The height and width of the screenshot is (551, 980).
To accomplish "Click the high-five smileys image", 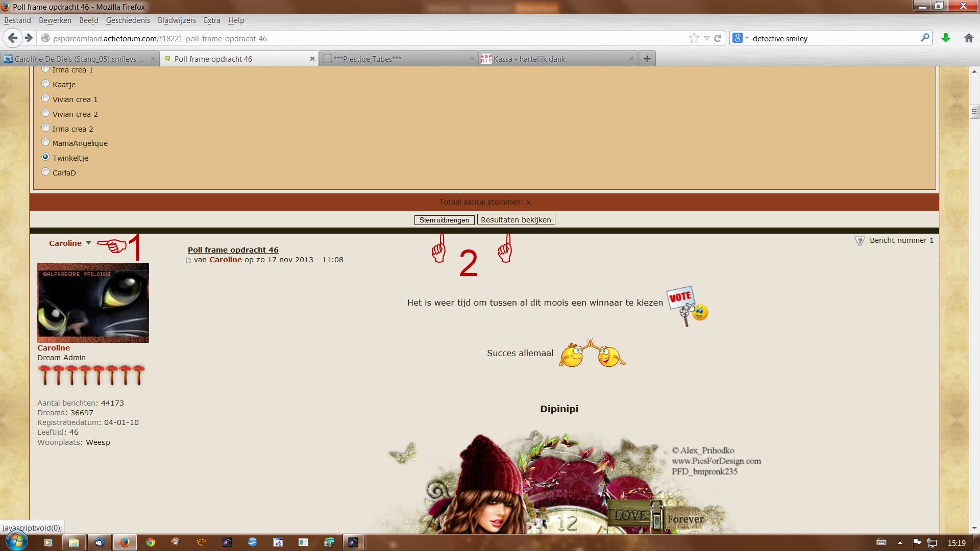I will pos(592,353).
